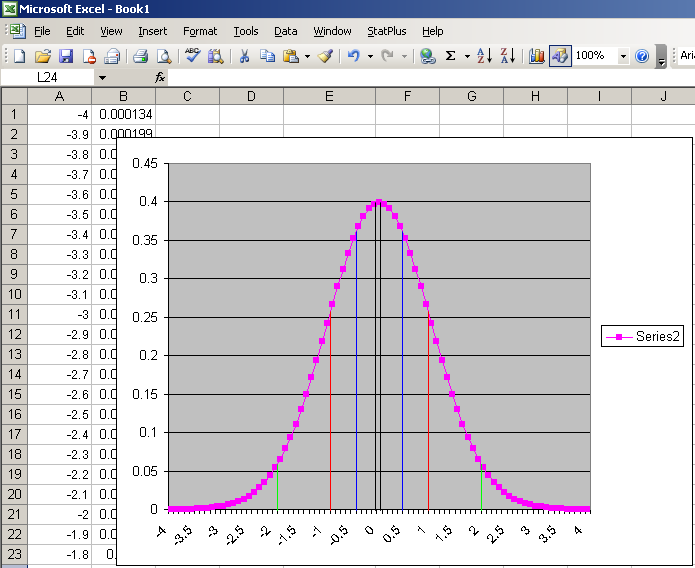
Task: Save the workbook with the floppy disk icon
Action: click(x=66, y=56)
